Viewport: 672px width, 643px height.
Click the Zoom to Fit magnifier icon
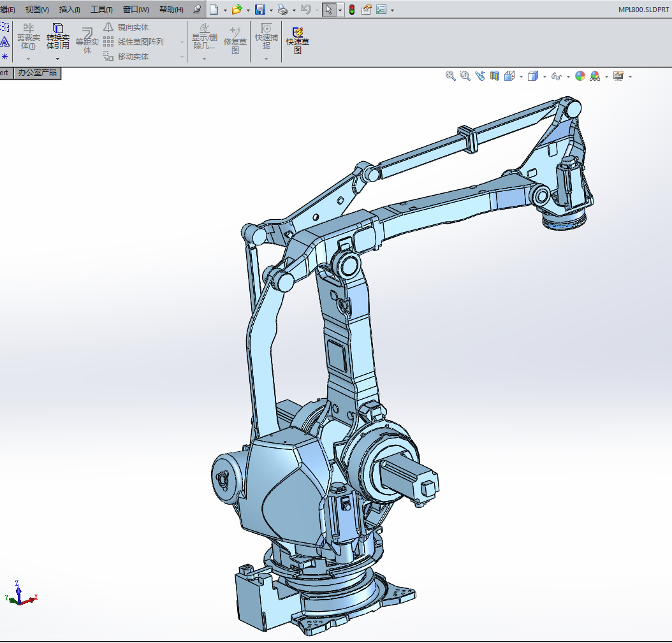pos(451,76)
